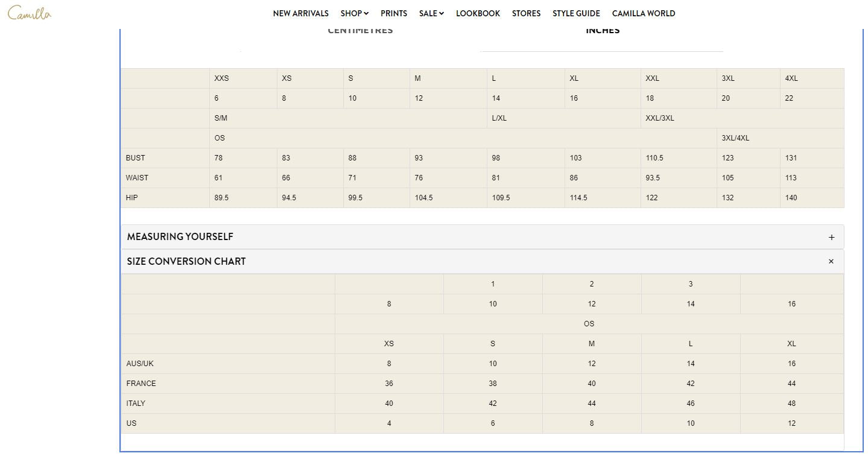Switch size chart to INCHES
Screen dimensions: 868x459
[602, 31]
